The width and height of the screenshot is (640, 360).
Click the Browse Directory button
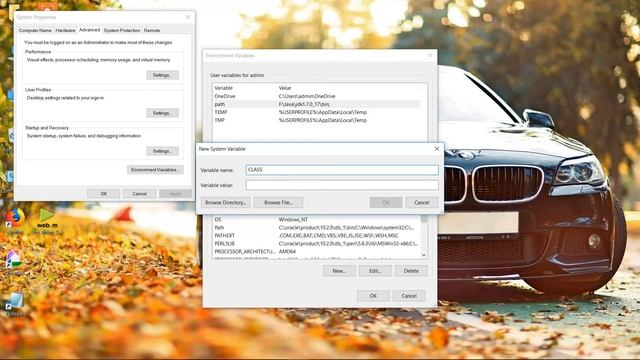(x=225, y=202)
